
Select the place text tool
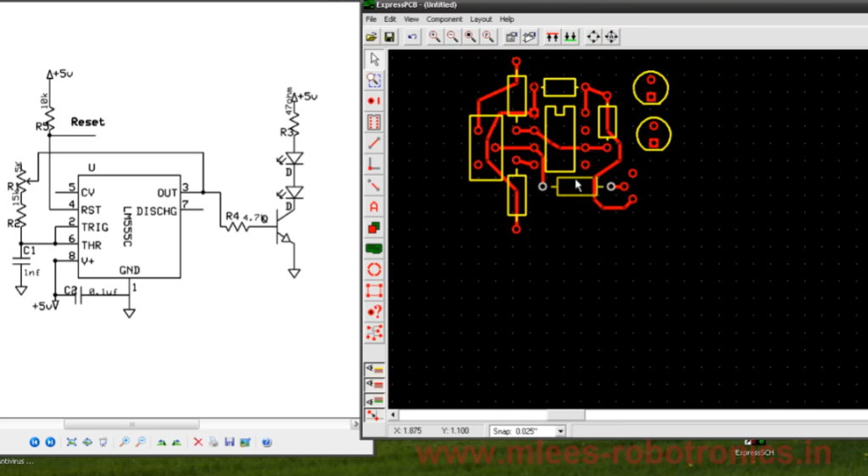coord(374,206)
